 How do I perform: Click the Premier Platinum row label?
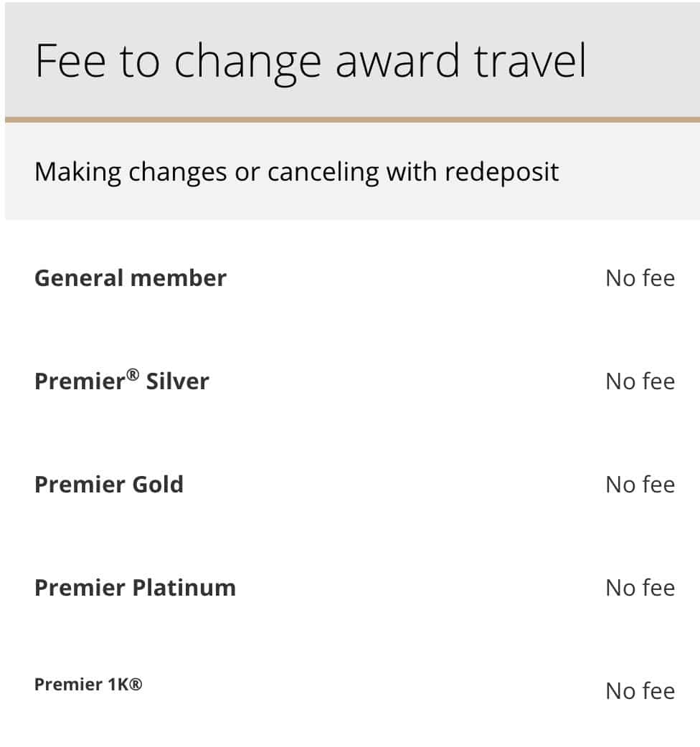136,587
